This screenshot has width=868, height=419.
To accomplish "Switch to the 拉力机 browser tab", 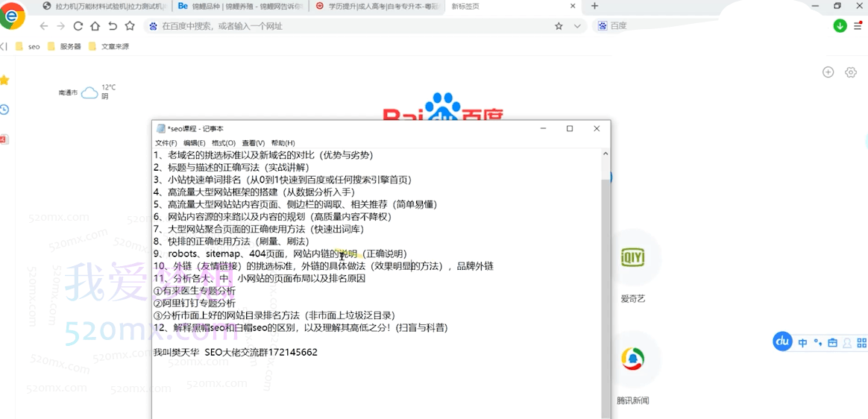I will point(104,6).
